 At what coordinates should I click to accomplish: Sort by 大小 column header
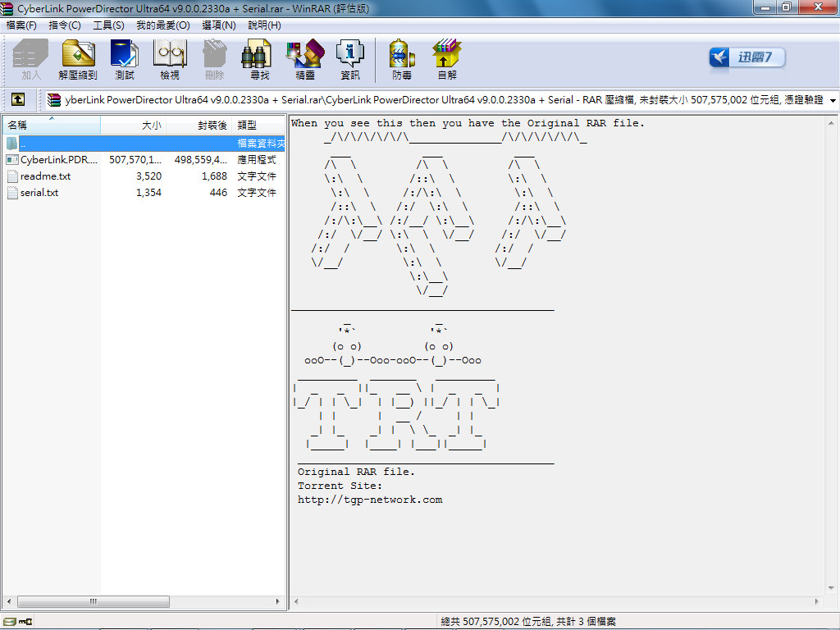point(134,126)
